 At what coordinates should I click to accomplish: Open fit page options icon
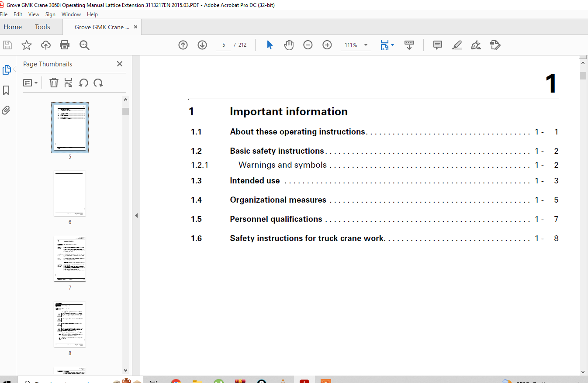pyautogui.click(x=387, y=45)
